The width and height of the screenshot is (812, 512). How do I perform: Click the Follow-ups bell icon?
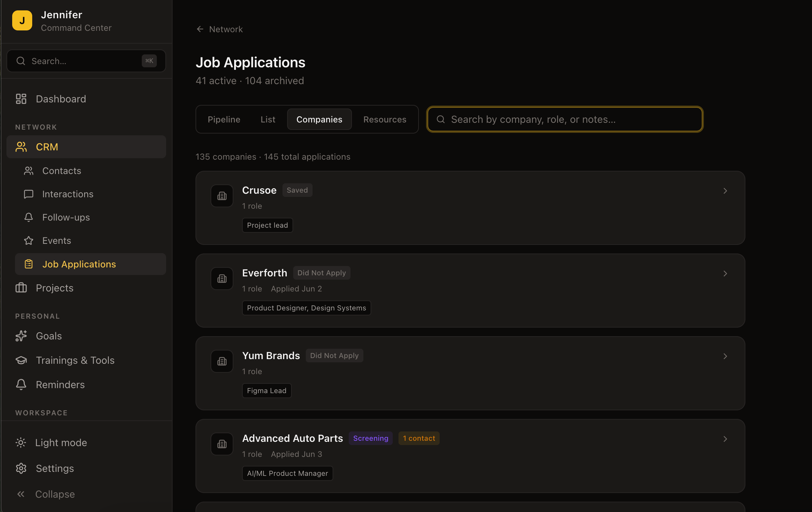29,217
